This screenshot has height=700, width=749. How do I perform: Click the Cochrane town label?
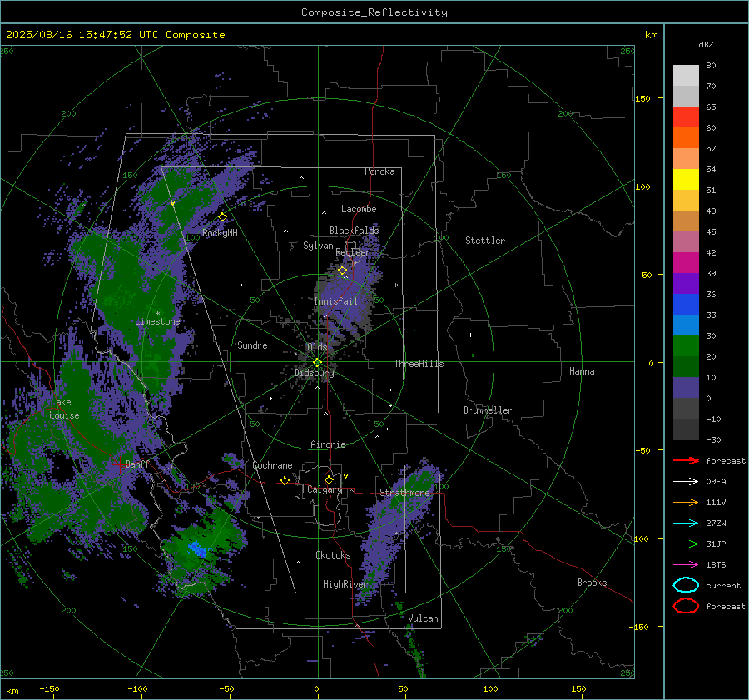click(272, 465)
